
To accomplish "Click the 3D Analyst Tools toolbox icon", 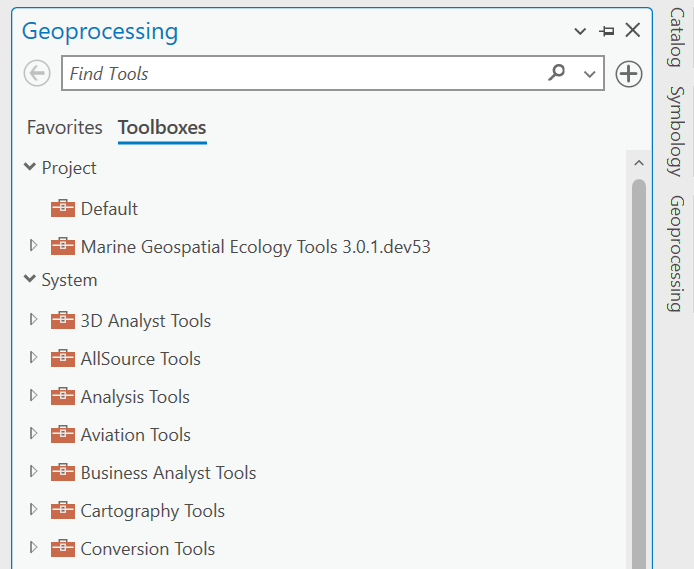I will [x=63, y=320].
